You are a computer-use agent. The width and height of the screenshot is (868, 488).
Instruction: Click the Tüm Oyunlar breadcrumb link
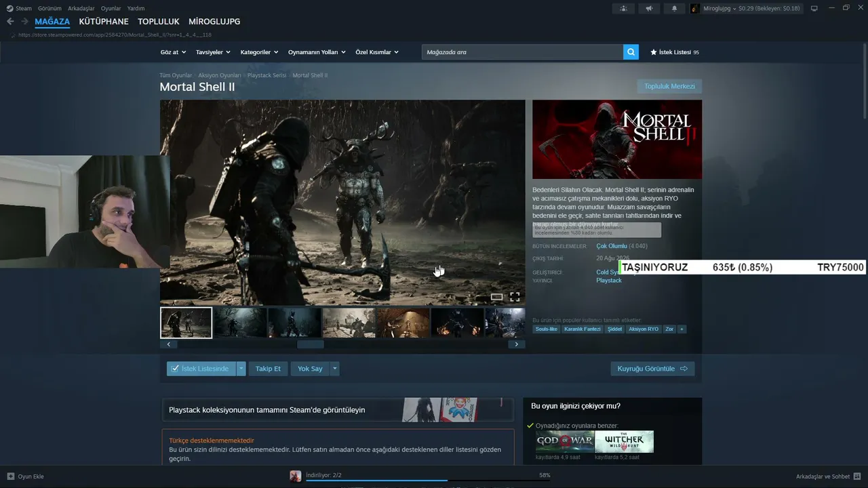(x=176, y=75)
